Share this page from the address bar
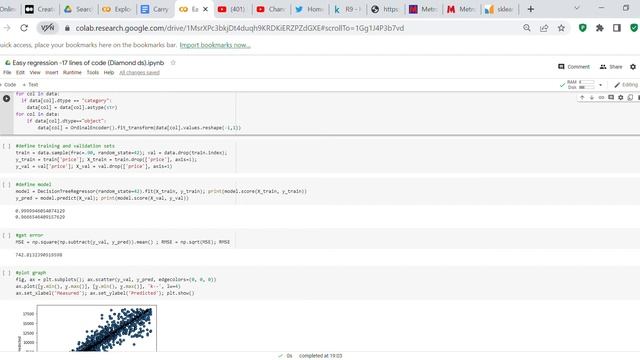This screenshot has width=640, height=360. (x=544, y=28)
